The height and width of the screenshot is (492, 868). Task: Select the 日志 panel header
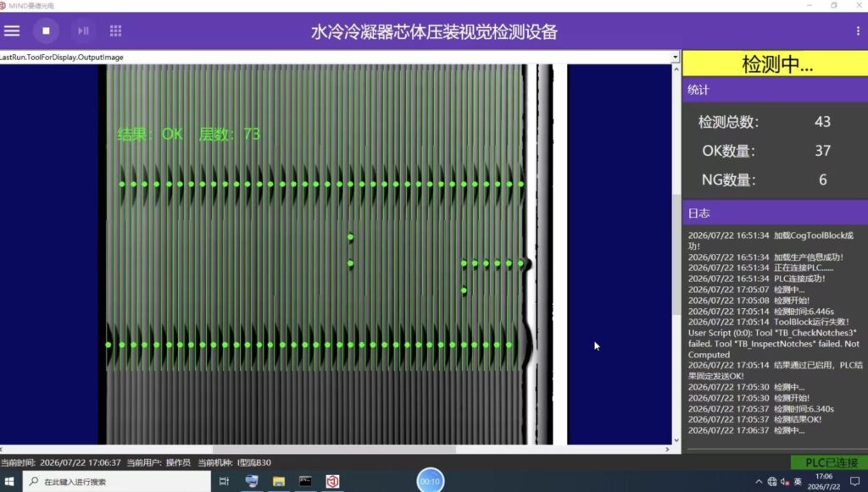point(775,213)
